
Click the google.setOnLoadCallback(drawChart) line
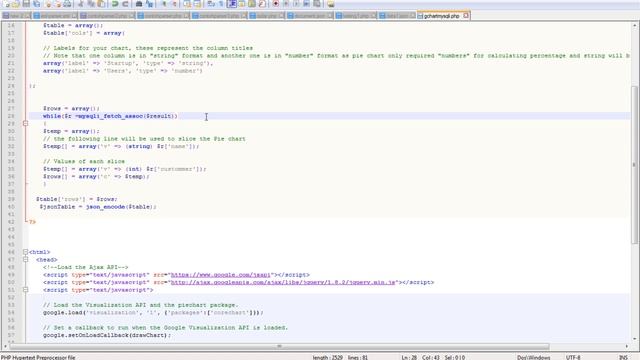click(x=107, y=335)
